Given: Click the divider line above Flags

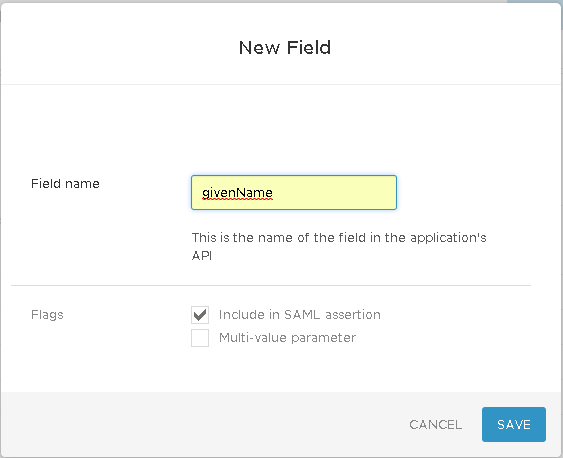Looking at the screenshot, I should click(x=271, y=286).
